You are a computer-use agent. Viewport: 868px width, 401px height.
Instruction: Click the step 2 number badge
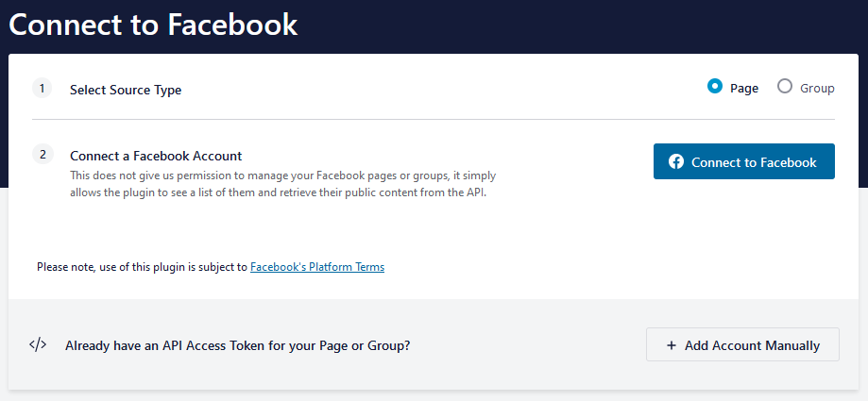pyautogui.click(x=42, y=154)
